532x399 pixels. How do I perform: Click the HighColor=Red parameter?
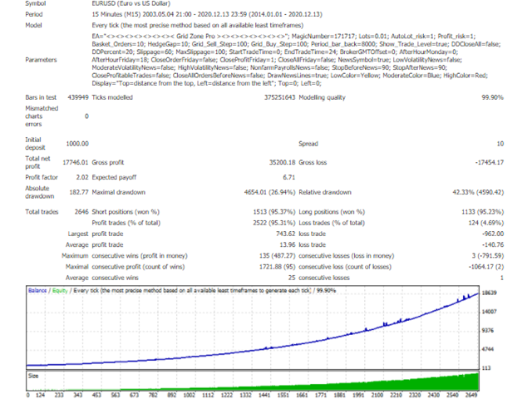tap(465, 76)
